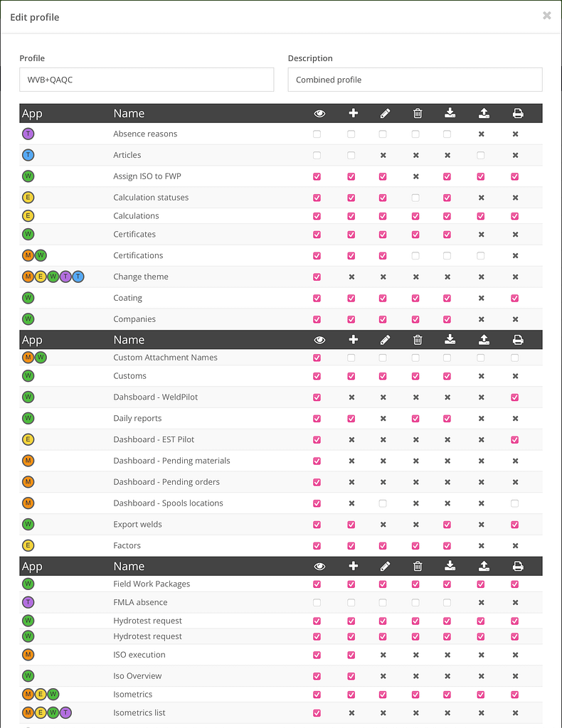Uncheck view permission for Coating

[317, 298]
